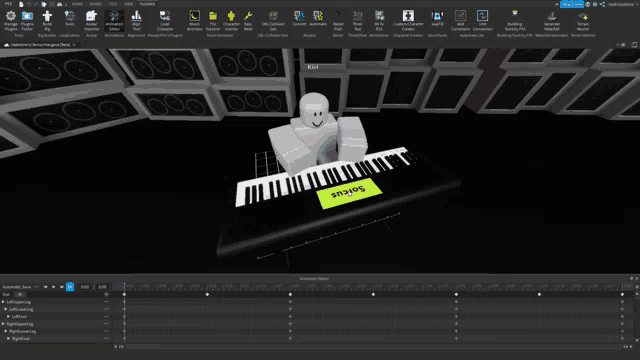
Task: Open the Avatar Importer
Action: [x=91, y=21]
